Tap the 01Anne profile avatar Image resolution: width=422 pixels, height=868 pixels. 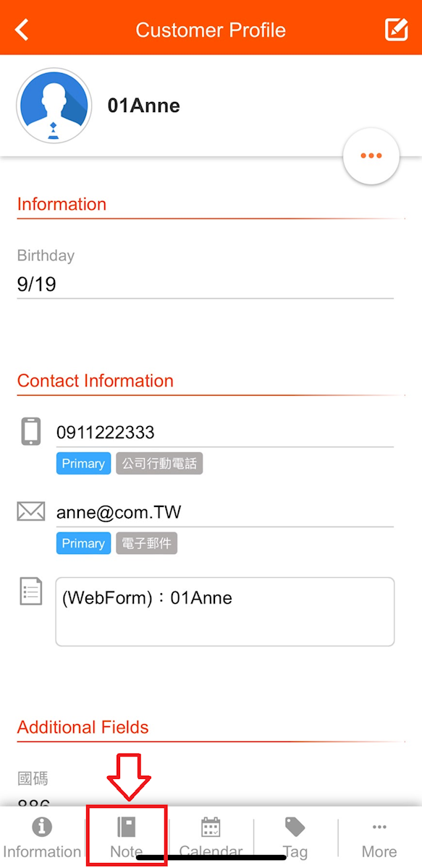coord(54,106)
